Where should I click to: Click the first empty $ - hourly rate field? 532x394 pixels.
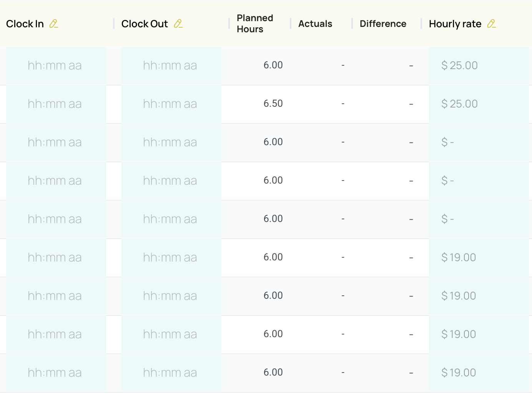479,142
